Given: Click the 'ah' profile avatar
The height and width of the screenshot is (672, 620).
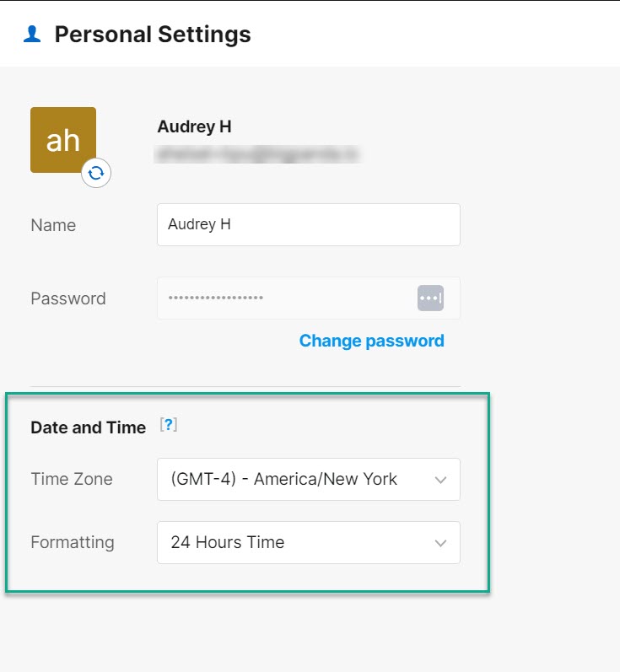Looking at the screenshot, I should [63, 140].
